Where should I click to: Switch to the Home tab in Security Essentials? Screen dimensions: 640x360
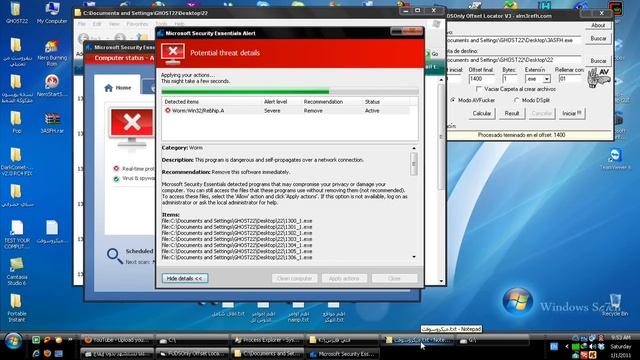coord(118,87)
